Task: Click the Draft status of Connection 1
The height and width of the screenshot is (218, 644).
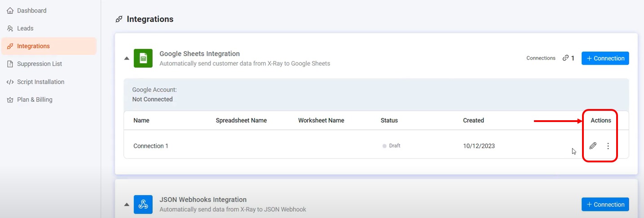Action: [x=394, y=146]
